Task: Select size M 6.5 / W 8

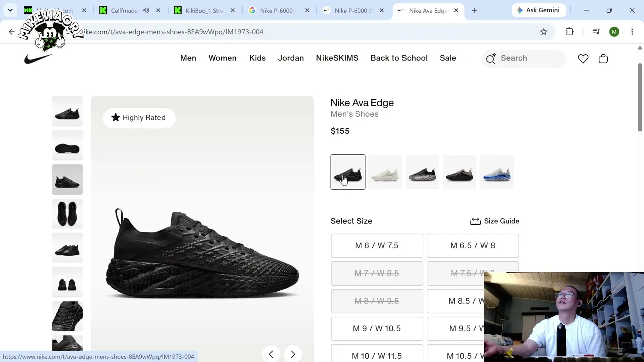Action: point(472,245)
